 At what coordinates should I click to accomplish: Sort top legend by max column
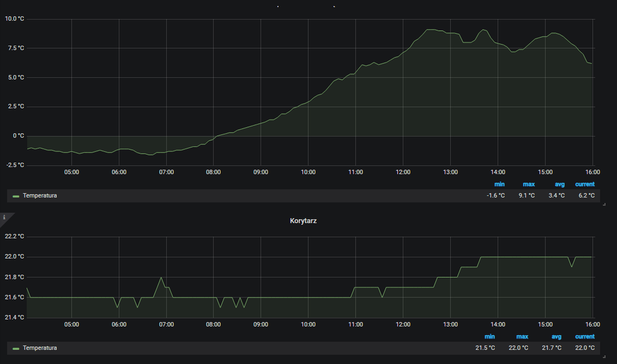pyautogui.click(x=529, y=184)
